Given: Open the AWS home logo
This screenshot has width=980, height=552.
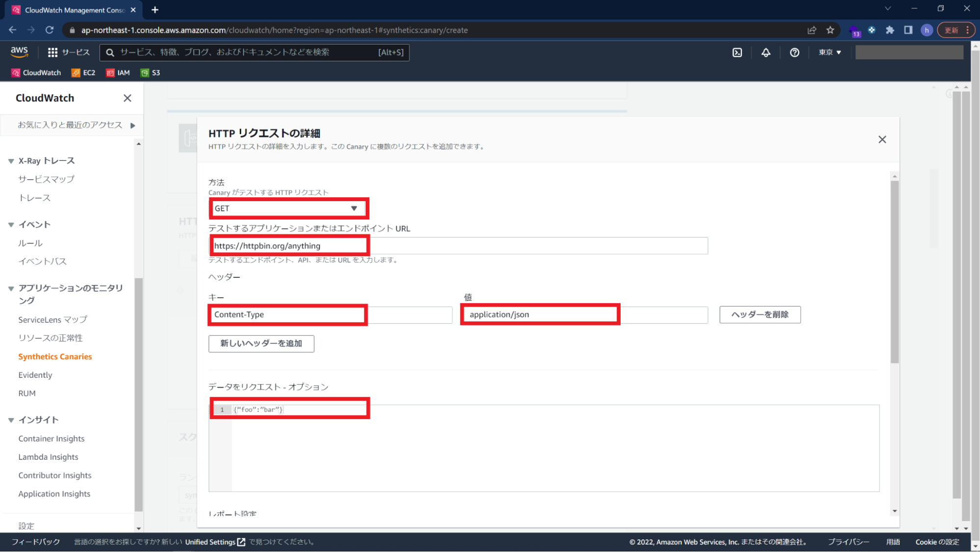Looking at the screenshot, I should click(x=19, y=52).
